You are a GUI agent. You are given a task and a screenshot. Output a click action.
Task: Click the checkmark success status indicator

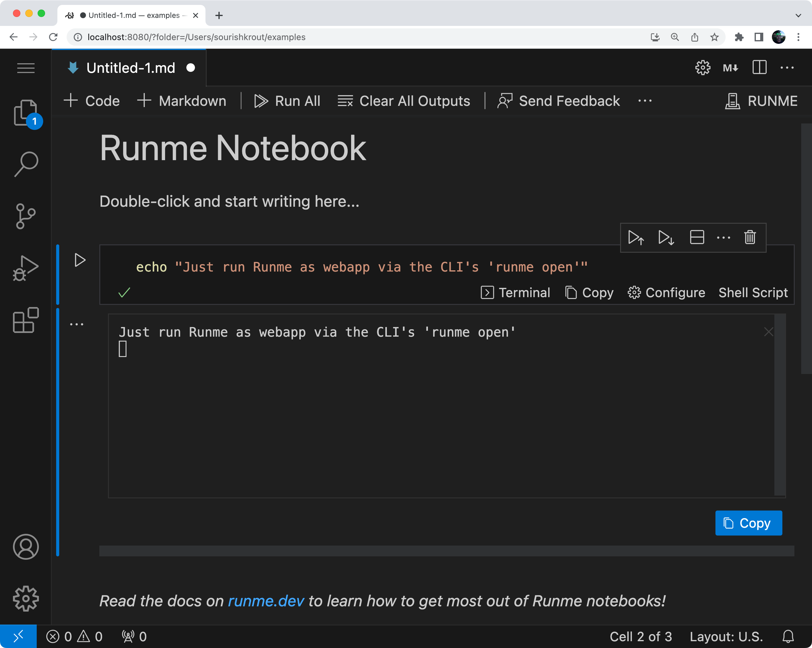tap(124, 292)
